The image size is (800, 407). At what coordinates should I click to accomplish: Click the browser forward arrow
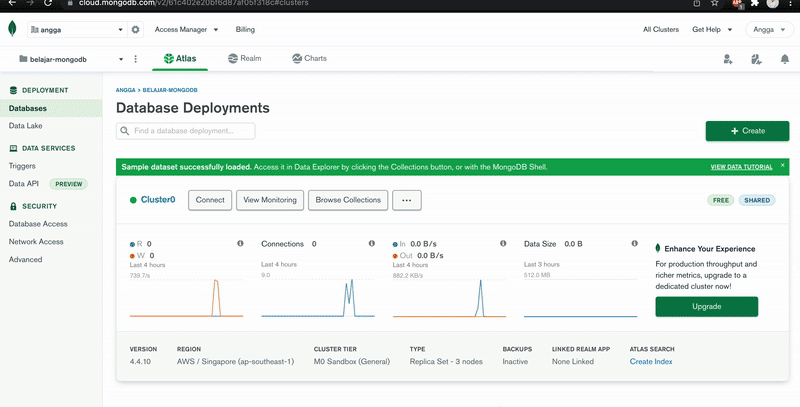[30, 3]
